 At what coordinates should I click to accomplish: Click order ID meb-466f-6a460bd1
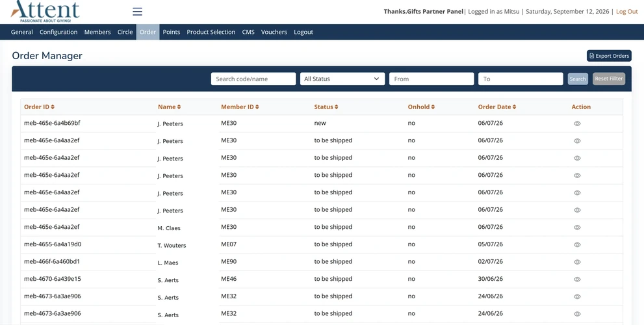tap(52, 261)
